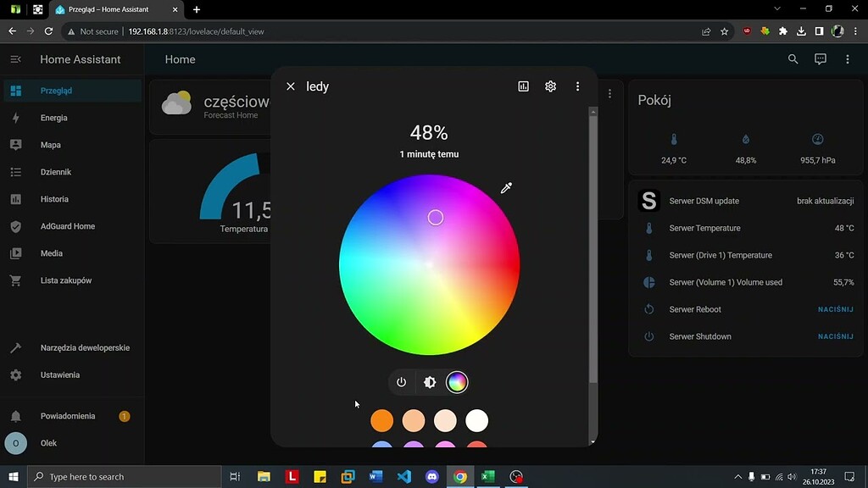Toggle the lamp power button
The image size is (868, 488).
[401, 382]
